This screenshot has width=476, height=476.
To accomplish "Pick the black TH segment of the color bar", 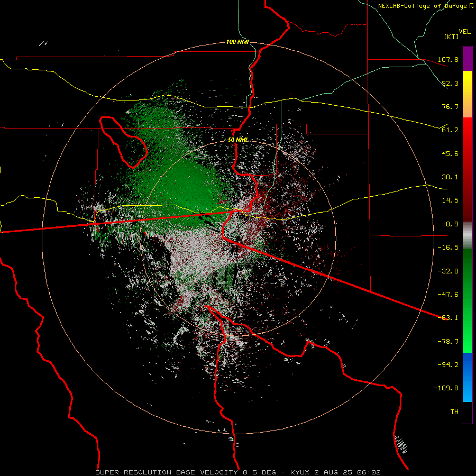I will pyautogui.click(x=467, y=412).
